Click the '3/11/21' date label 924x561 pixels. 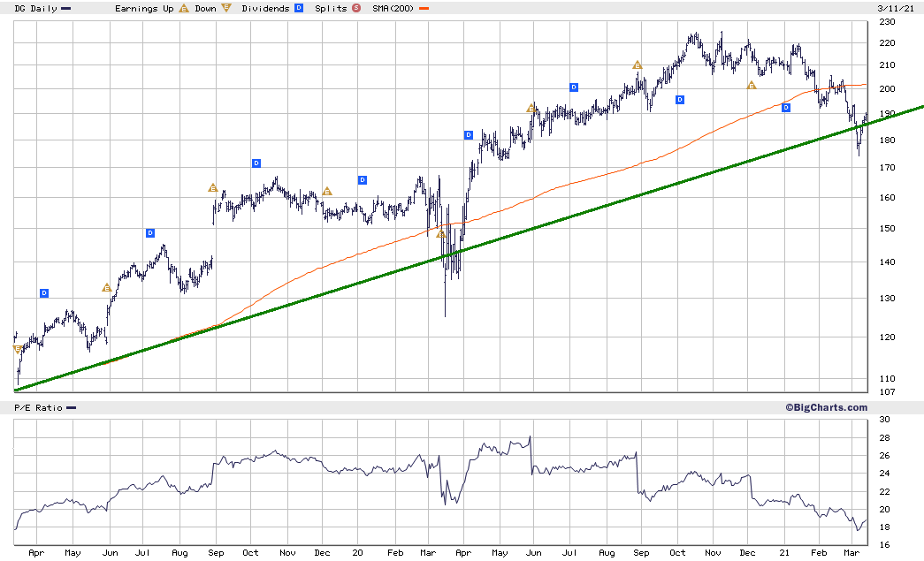pos(896,8)
